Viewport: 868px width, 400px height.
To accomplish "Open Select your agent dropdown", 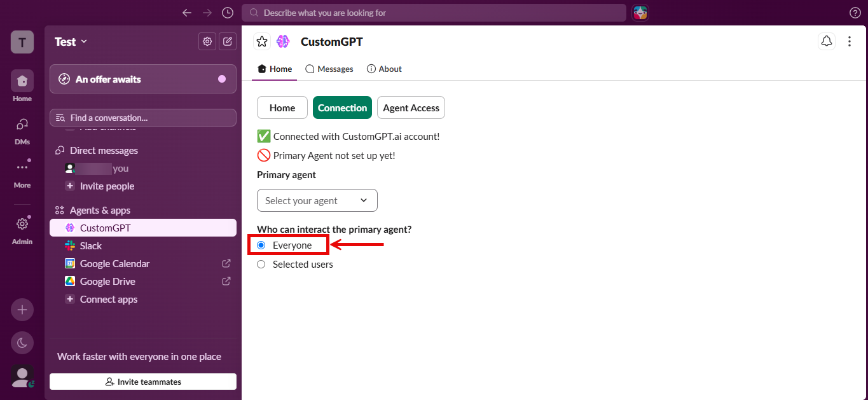I will pos(317,200).
